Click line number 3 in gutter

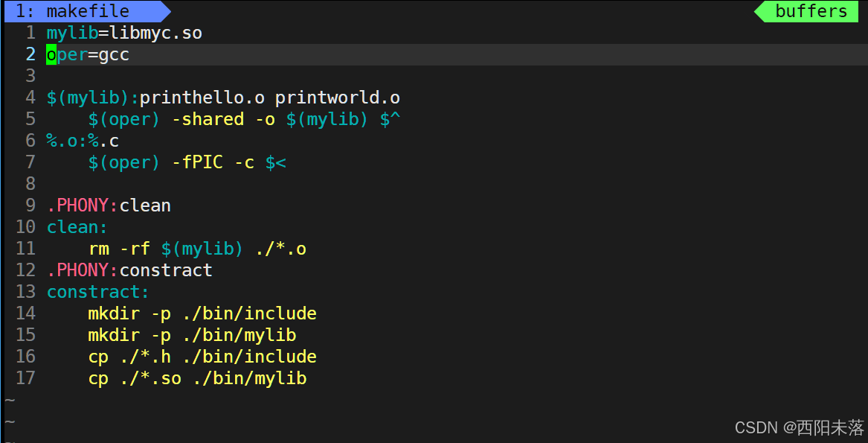click(30, 76)
